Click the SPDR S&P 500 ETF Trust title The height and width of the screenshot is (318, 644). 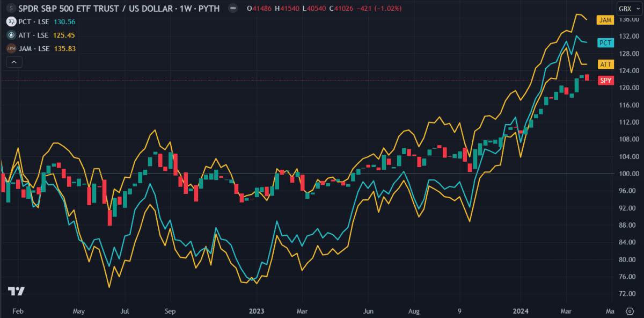[x=80, y=9]
